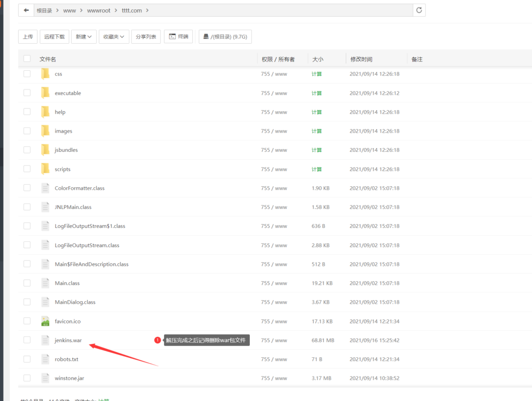
Task: Click the winstone.jar file icon
Action: 45,378
